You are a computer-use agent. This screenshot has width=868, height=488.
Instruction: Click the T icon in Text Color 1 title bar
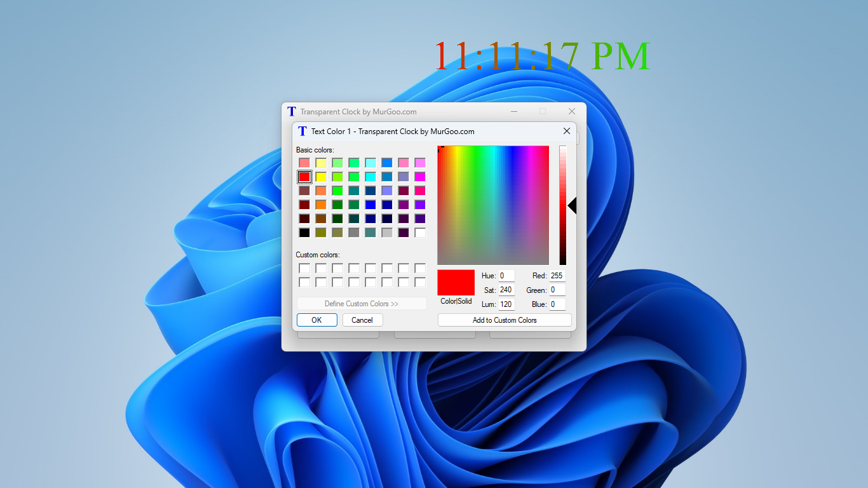coord(302,131)
